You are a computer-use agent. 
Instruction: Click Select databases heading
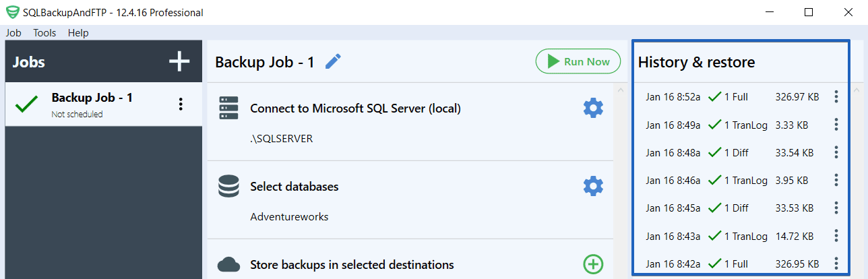[x=294, y=186]
